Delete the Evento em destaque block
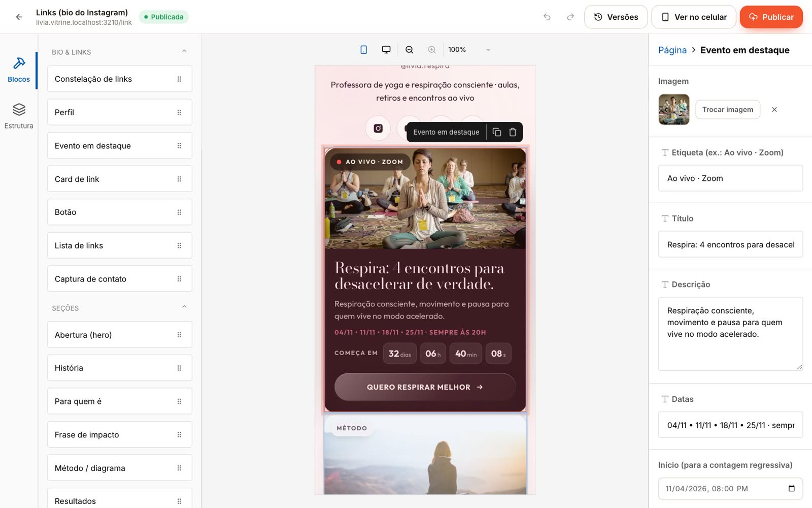This screenshot has height=508, width=812. (513, 132)
